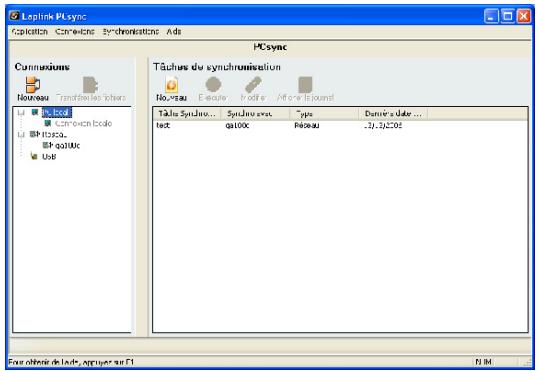Select the Réseau tree node
This screenshot has width=537, height=371.
pyautogui.click(x=54, y=134)
